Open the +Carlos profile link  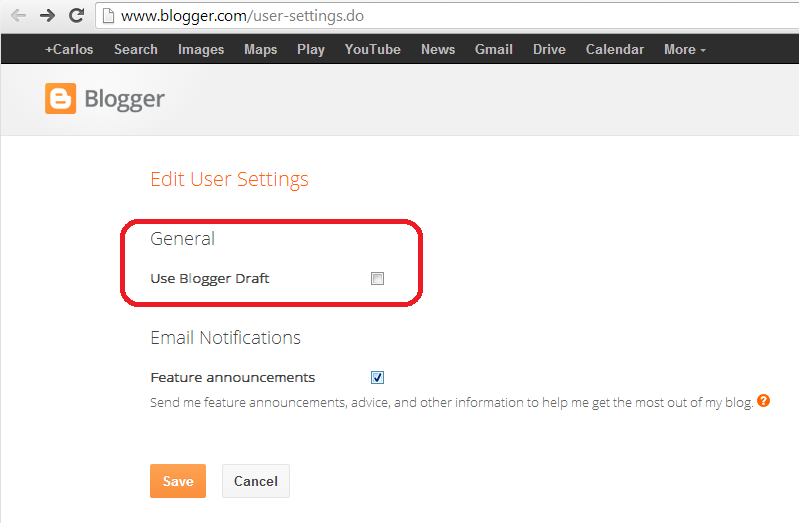click(69, 49)
